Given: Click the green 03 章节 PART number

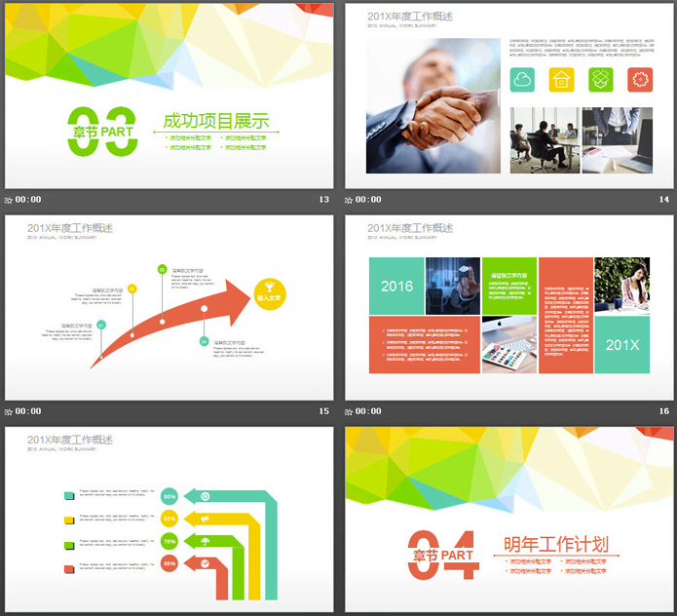Looking at the screenshot, I should pyautogui.click(x=102, y=132).
